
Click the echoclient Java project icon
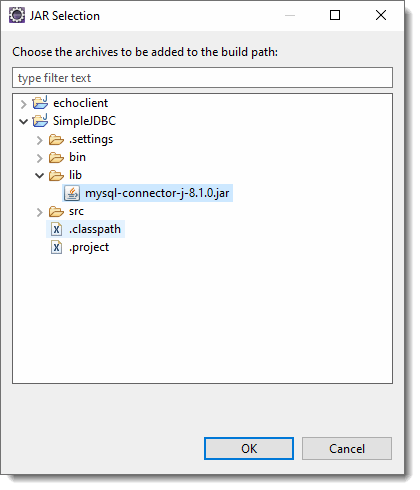pyautogui.click(x=40, y=103)
